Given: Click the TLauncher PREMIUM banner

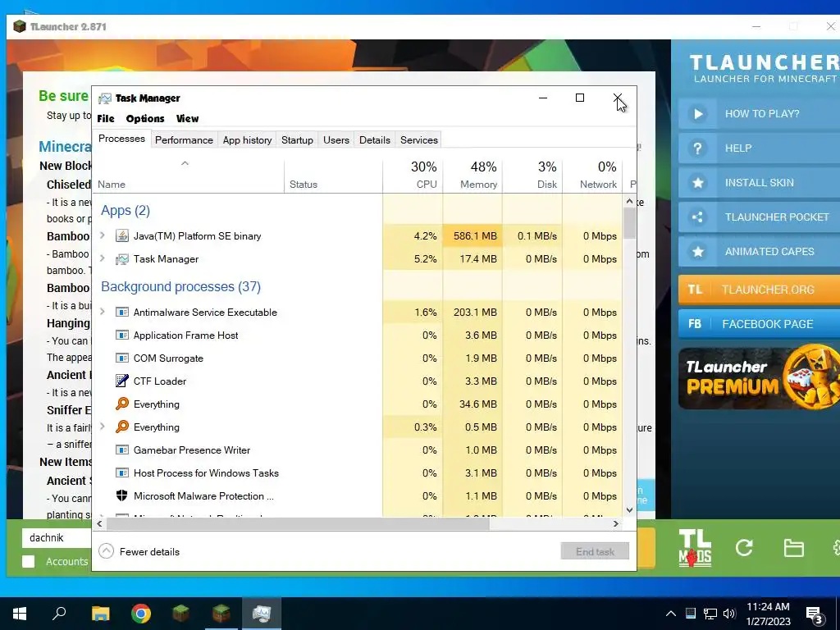Looking at the screenshot, I should [x=759, y=377].
